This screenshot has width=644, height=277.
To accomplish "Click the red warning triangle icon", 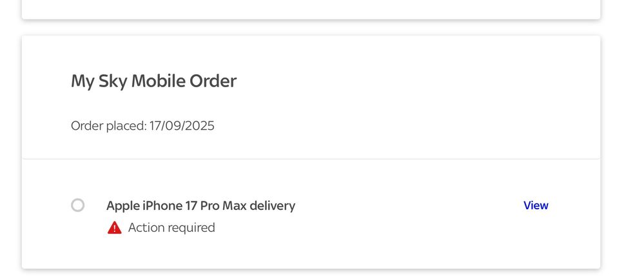I will (115, 228).
